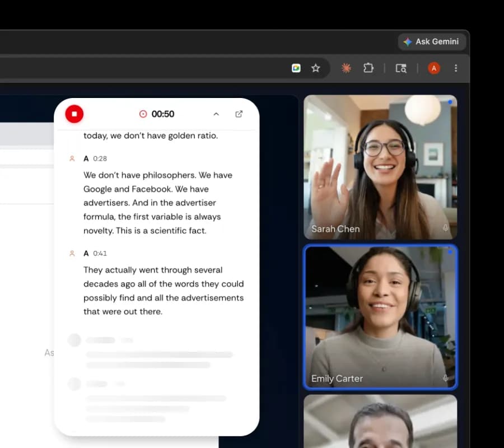Select Emily Carter video tile

coord(380,317)
